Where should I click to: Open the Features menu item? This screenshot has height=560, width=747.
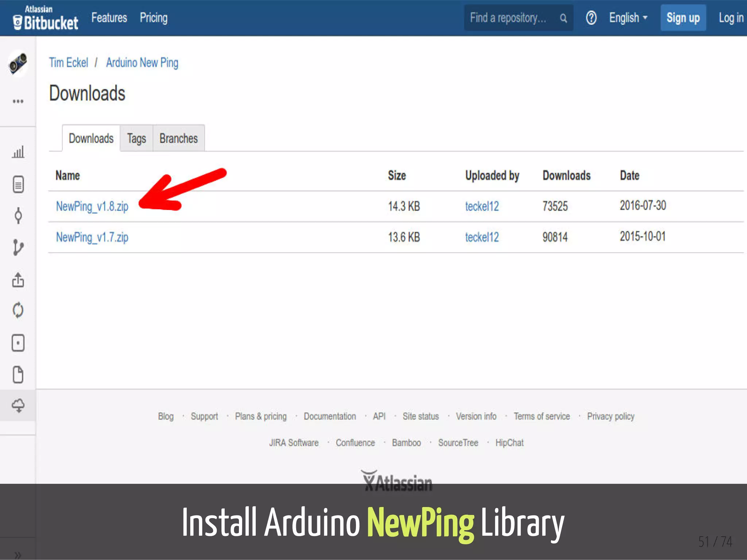coord(109,18)
